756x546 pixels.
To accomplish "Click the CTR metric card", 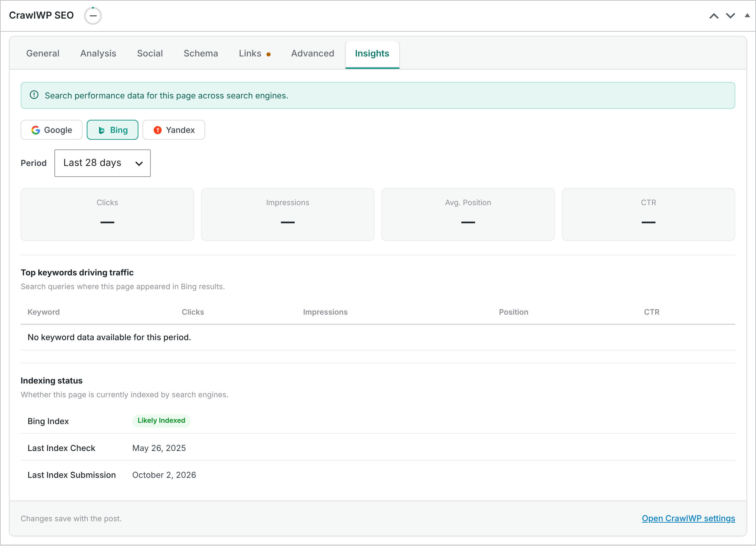I will point(649,214).
